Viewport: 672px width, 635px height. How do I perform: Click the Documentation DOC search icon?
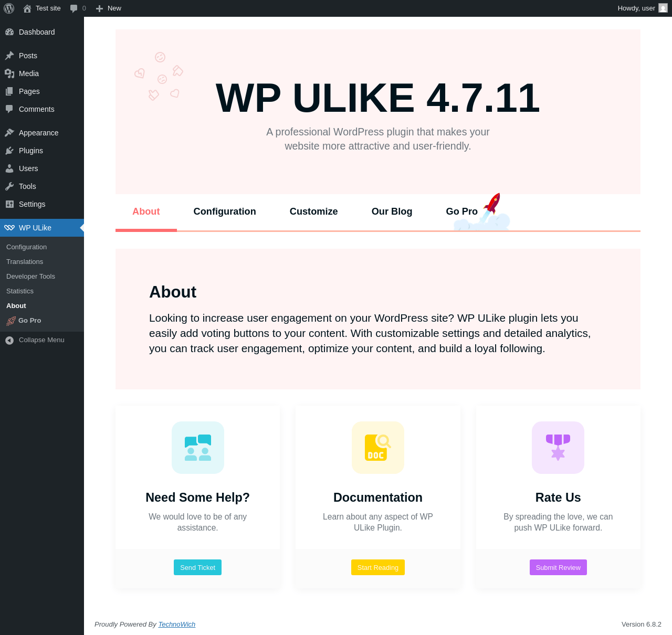378,448
